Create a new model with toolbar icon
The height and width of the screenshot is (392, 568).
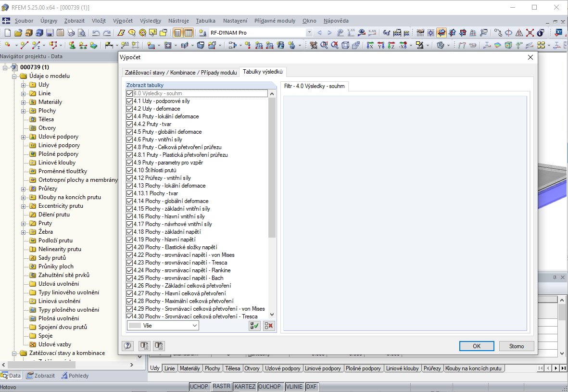pyautogui.click(x=8, y=33)
